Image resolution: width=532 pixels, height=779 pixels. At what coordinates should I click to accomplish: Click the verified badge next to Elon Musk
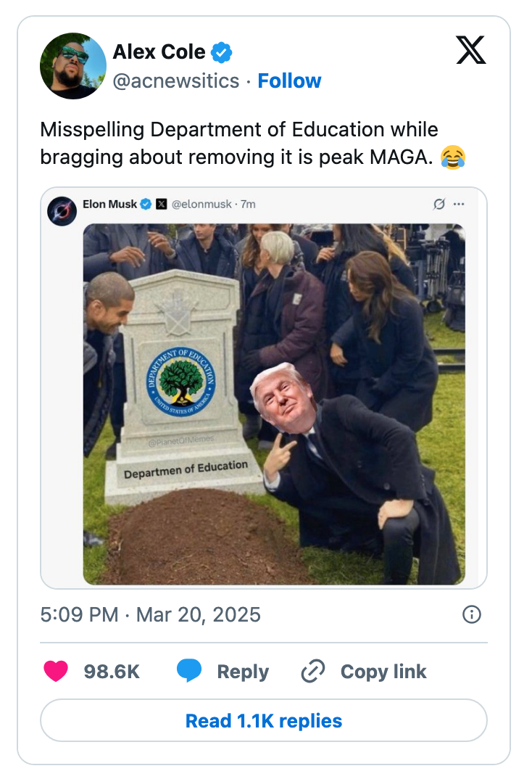[146, 205]
